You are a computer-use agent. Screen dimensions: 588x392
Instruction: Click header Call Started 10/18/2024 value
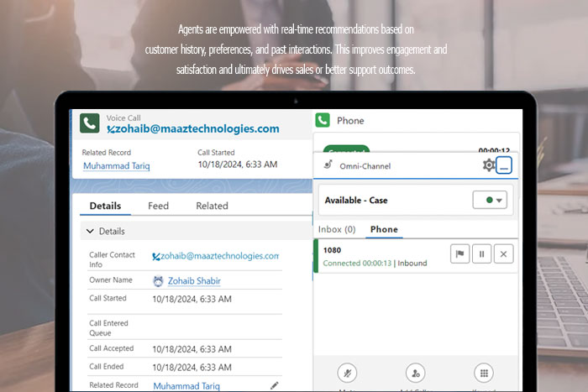coord(238,165)
